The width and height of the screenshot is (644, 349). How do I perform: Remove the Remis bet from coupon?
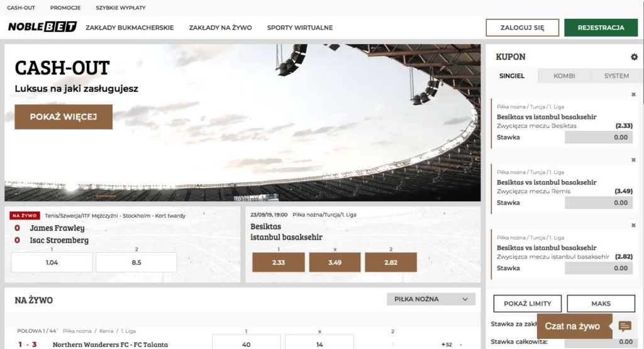(633, 160)
